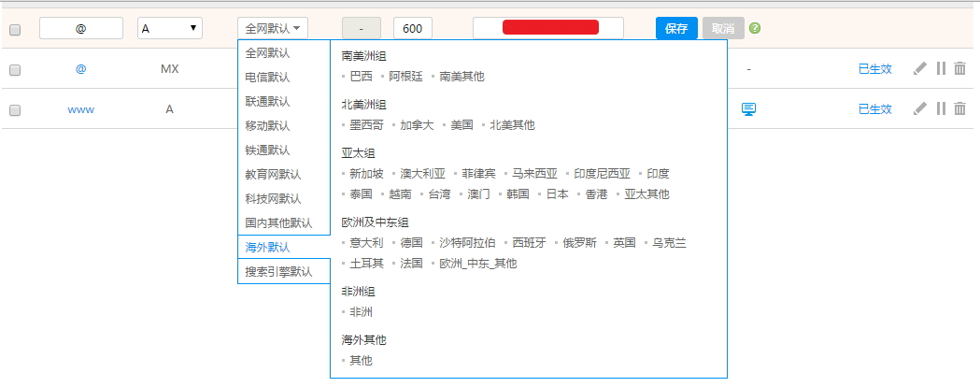980x387 pixels.
Task: Click the host record field containing @
Action: 81,29
